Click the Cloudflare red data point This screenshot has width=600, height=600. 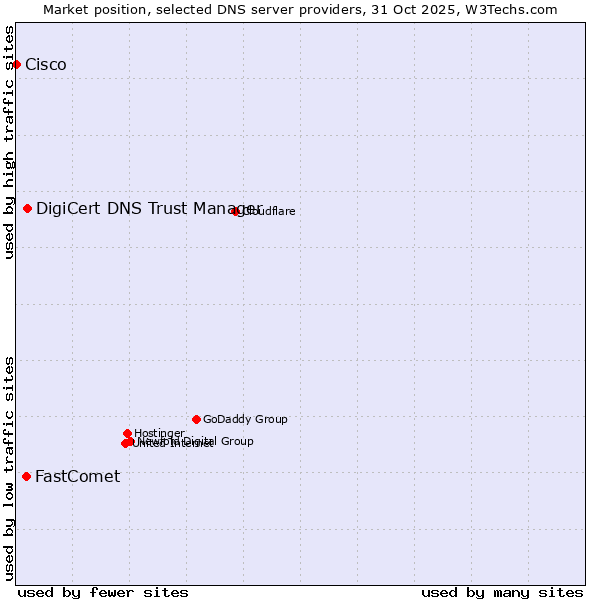236,211
